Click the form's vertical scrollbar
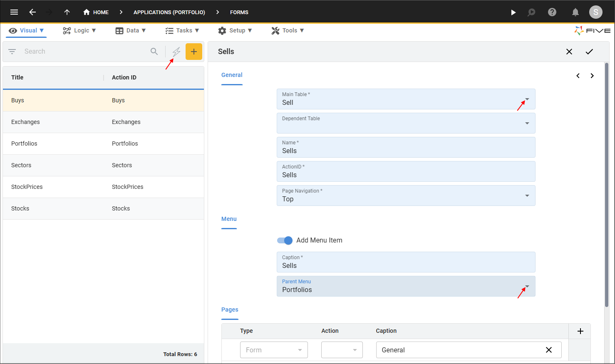Image resolution: width=615 pixels, height=364 pixels. (607, 185)
